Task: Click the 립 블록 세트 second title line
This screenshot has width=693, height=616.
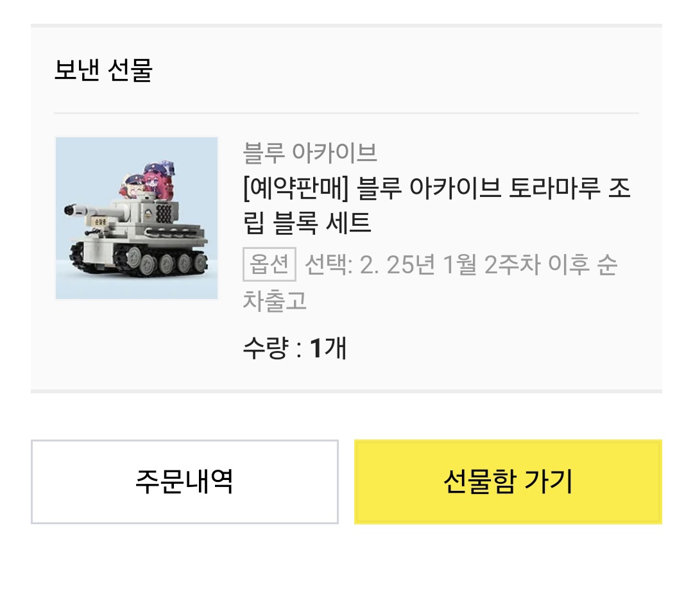Action: [x=307, y=223]
